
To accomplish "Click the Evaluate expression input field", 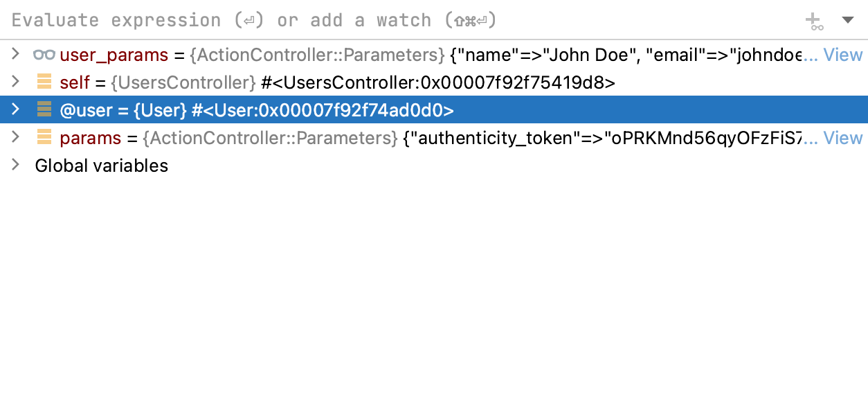I will point(277,19).
